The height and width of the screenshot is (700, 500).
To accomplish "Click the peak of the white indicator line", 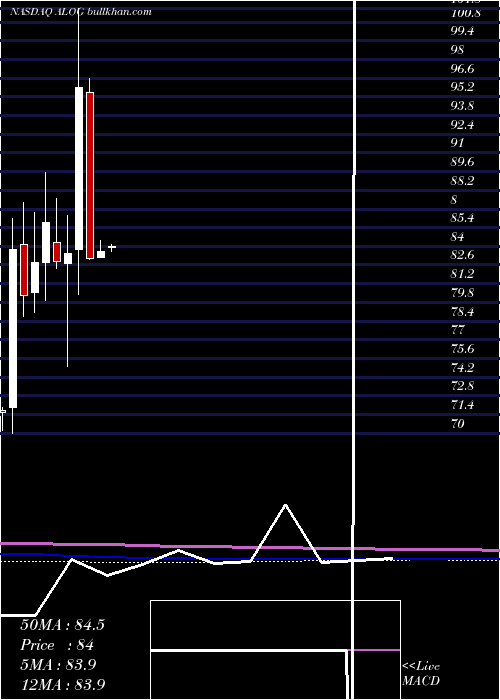I will [x=285, y=505].
